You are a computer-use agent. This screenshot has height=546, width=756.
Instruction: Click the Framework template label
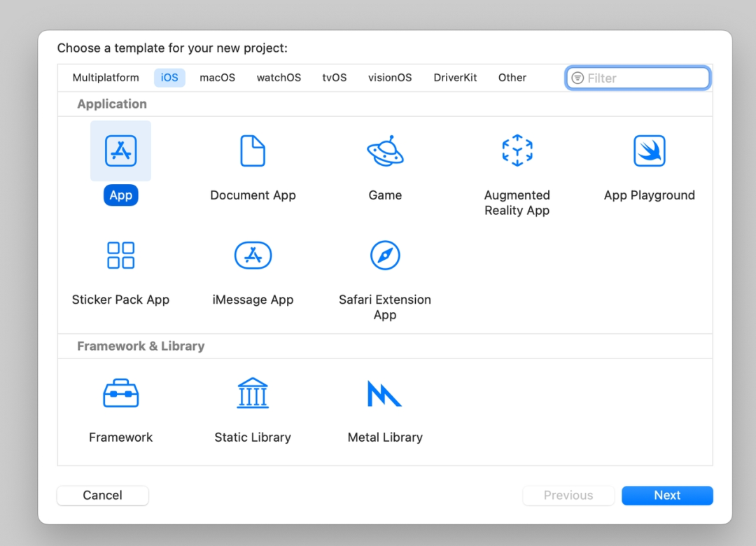(120, 437)
